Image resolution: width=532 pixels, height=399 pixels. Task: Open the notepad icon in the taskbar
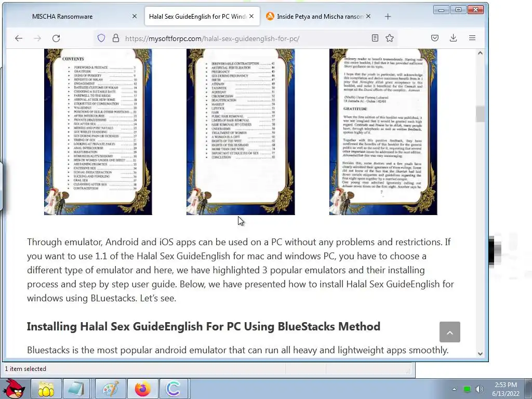tap(77, 389)
